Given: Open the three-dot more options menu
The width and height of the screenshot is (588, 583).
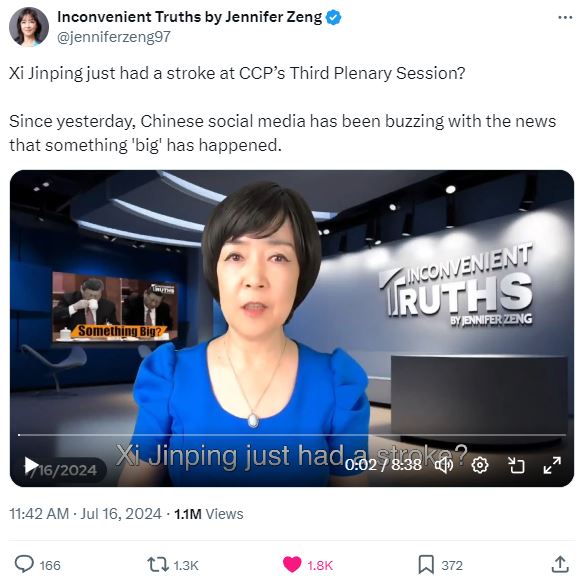Looking at the screenshot, I should click(x=565, y=17).
